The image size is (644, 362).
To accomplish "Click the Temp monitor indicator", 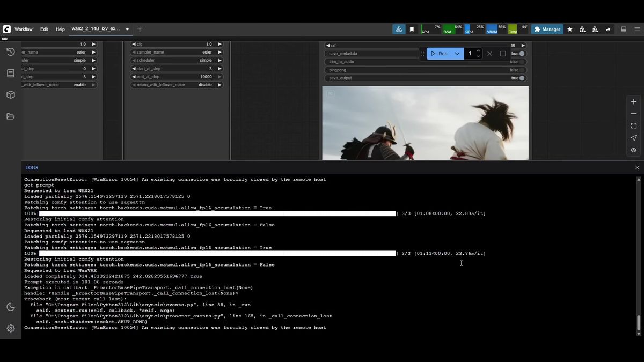I will click(518, 29).
